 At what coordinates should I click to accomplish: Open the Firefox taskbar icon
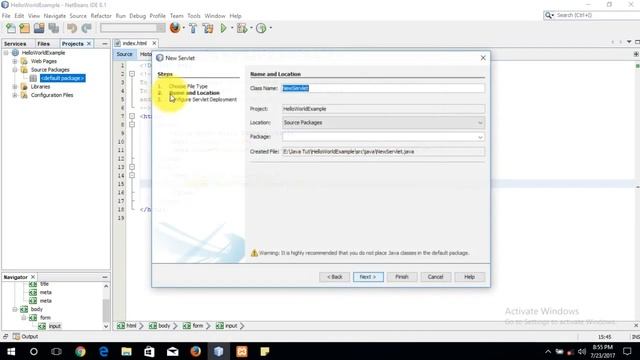[x=196, y=351]
